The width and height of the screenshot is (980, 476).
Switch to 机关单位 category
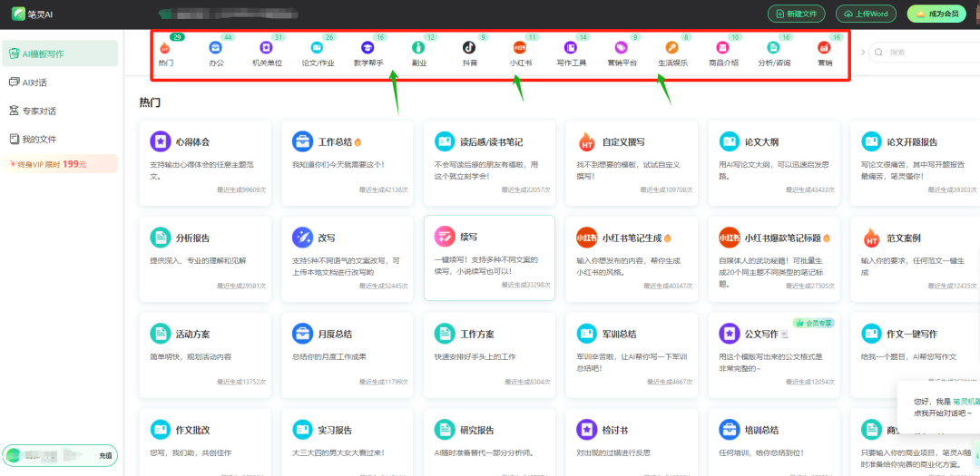[x=267, y=53]
